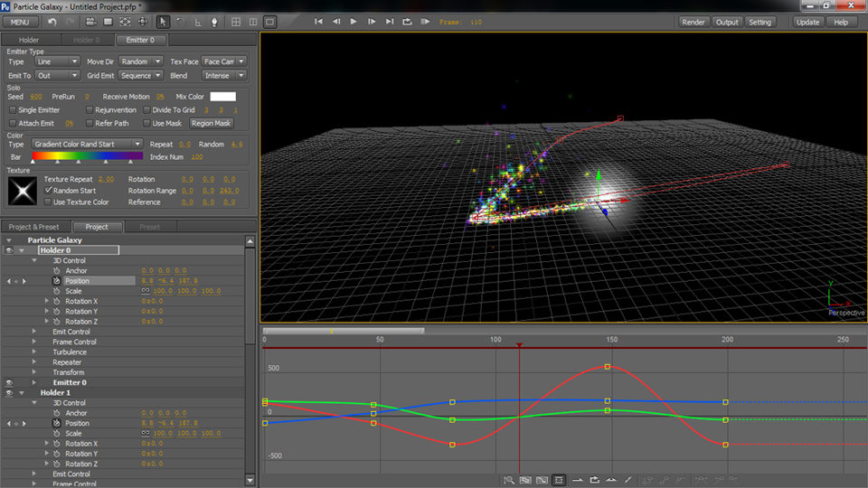The height and width of the screenshot is (488, 868).
Task: Click the rainbow gradient color bar
Action: click(88, 156)
